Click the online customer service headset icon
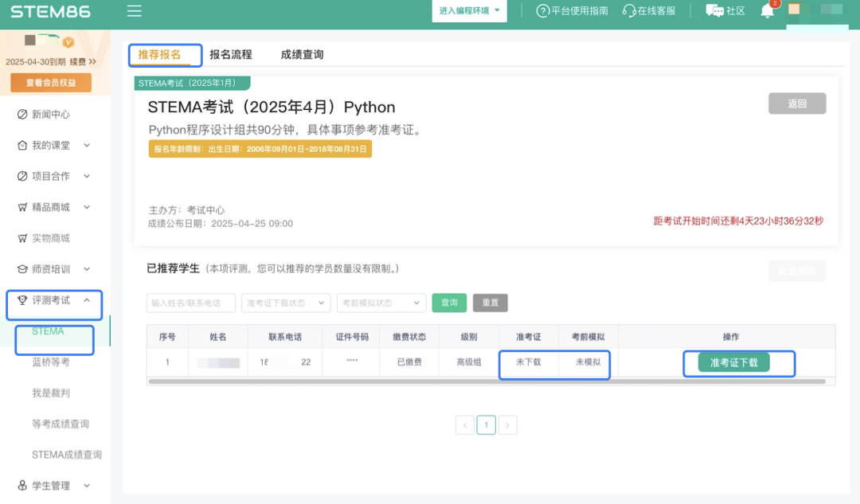Screen dimensions: 860x504 coord(629,11)
